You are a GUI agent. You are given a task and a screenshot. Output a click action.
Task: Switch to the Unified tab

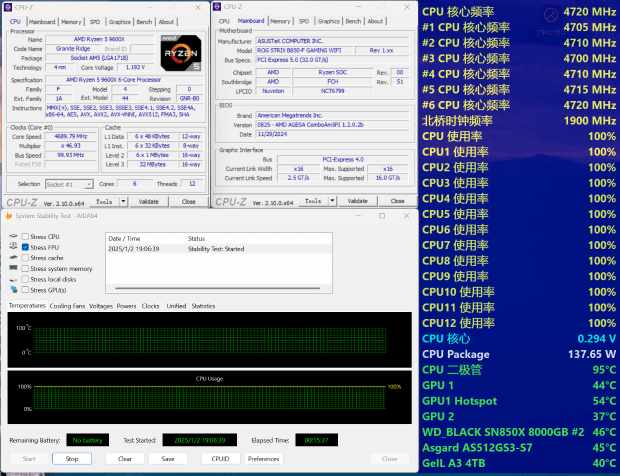click(x=176, y=306)
